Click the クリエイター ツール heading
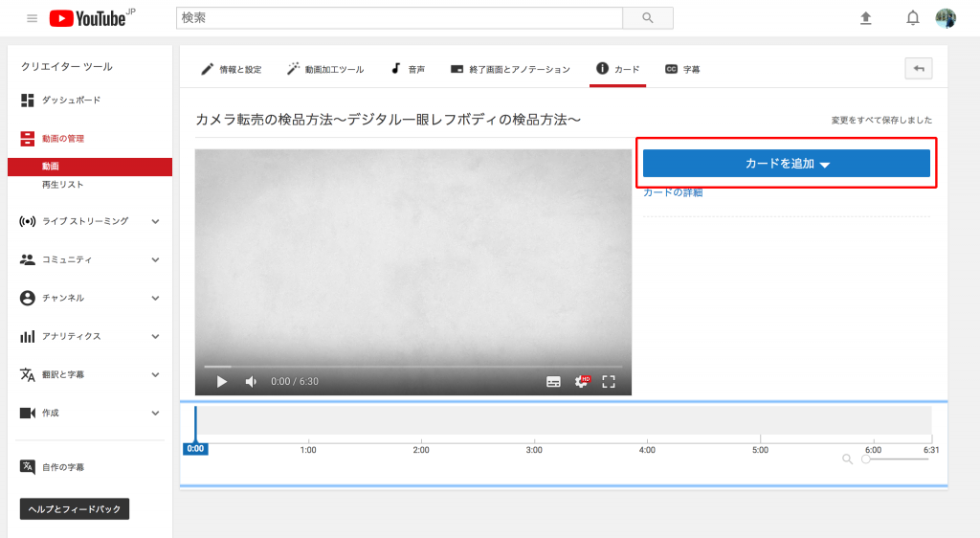Screen dimensions: 980x538 67,66
